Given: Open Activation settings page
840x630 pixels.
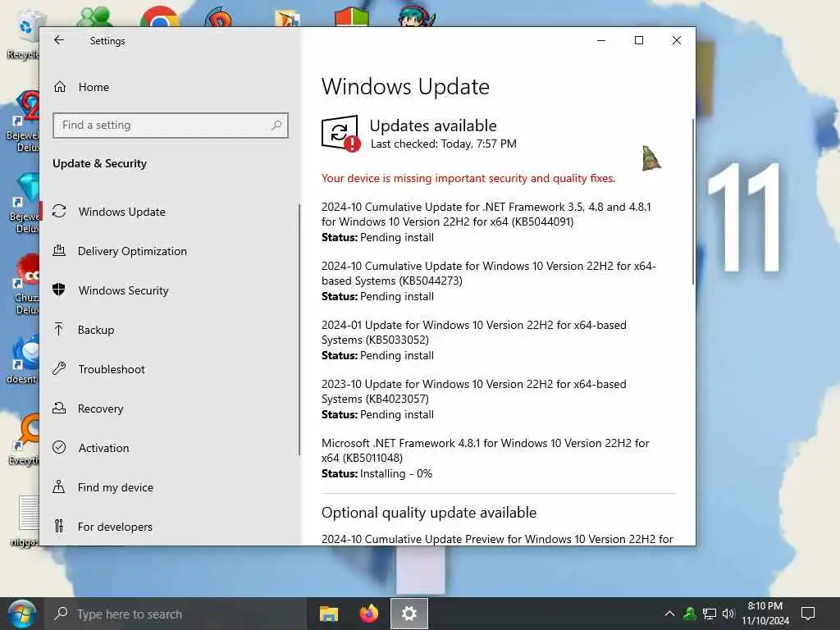Looking at the screenshot, I should 103,448.
